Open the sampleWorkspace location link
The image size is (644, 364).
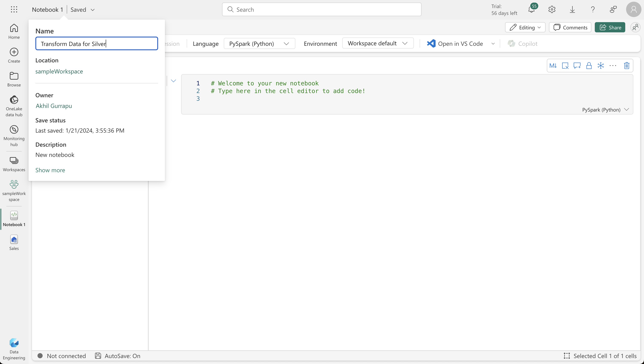[59, 71]
